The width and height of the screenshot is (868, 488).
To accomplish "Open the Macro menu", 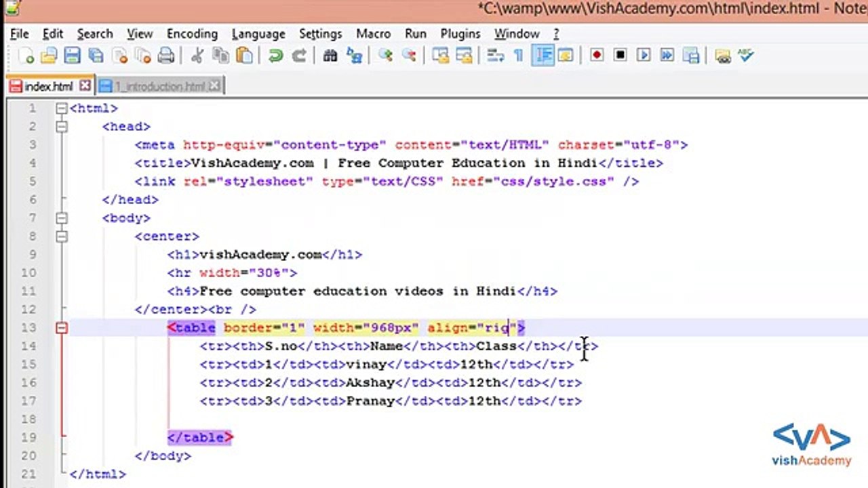I will pyautogui.click(x=373, y=33).
